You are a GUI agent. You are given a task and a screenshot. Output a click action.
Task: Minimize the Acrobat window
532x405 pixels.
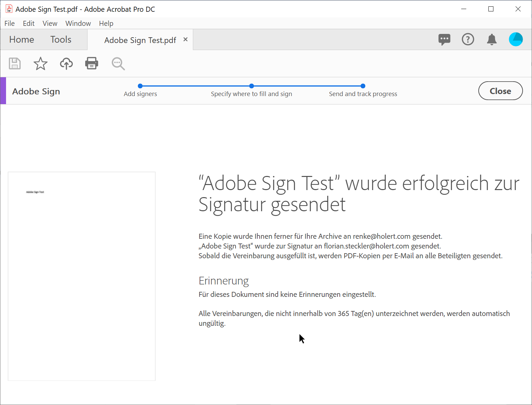pyautogui.click(x=464, y=9)
